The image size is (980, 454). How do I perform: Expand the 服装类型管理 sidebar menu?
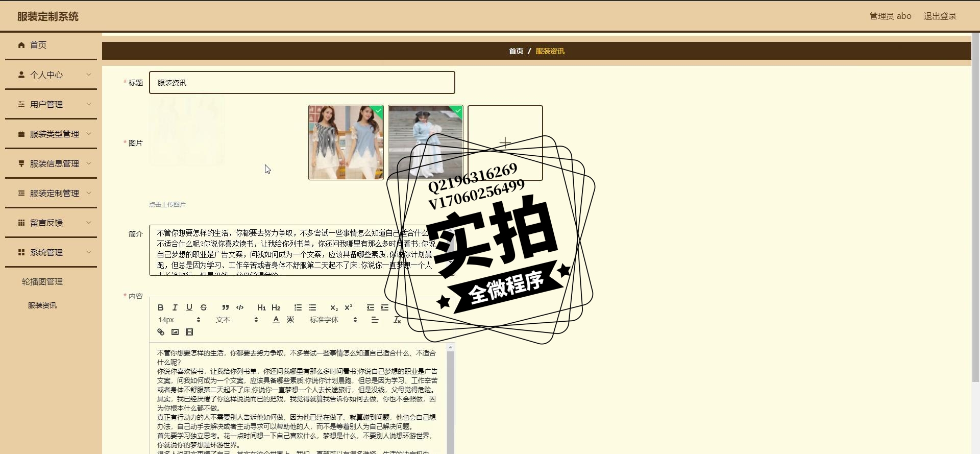pyautogui.click(x=51, y=134)
